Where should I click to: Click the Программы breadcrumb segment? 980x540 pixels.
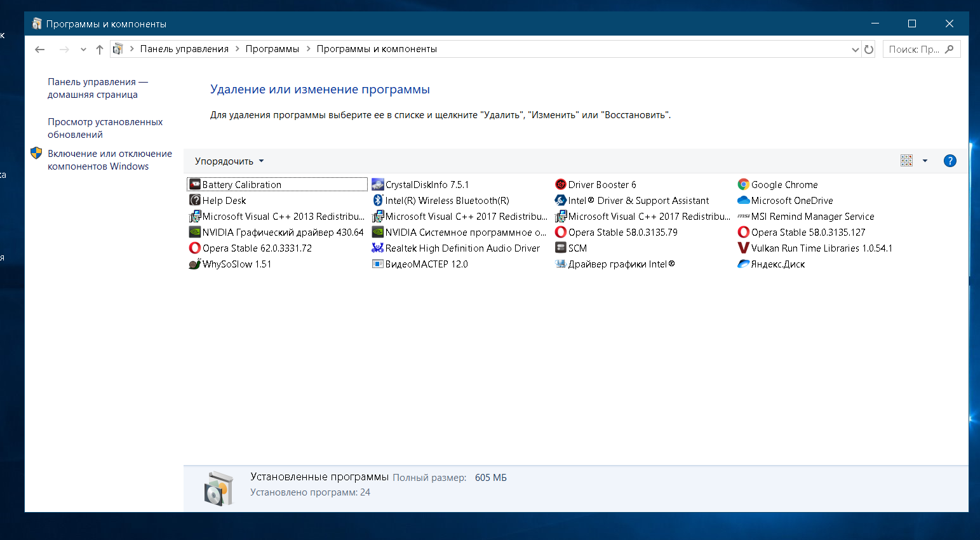click(x=272, y=49)
